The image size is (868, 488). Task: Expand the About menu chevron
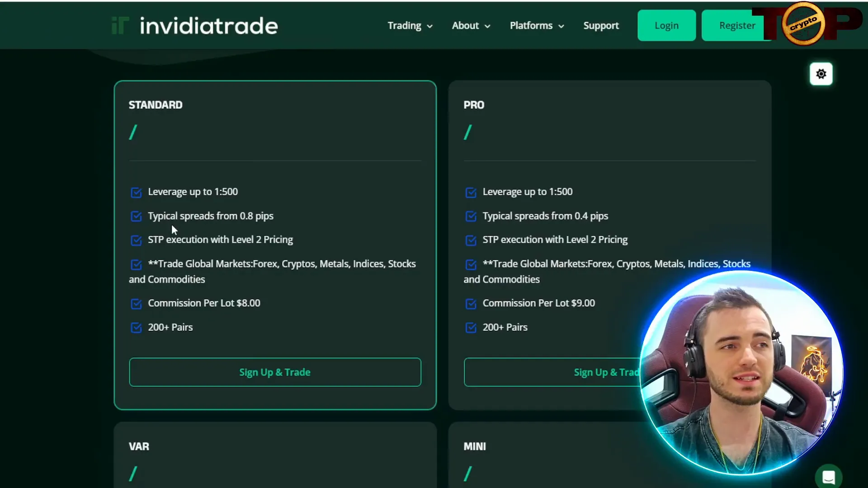(x=487, y=26)
